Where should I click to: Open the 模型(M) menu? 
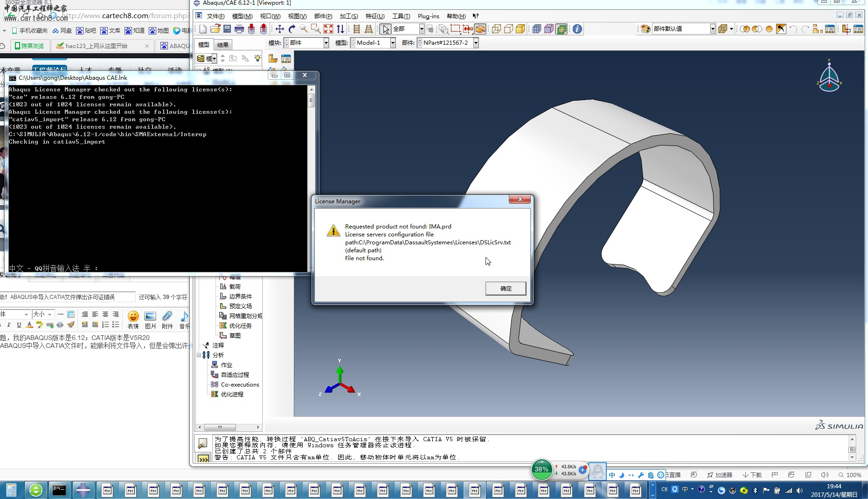click(x=242, y=16)
